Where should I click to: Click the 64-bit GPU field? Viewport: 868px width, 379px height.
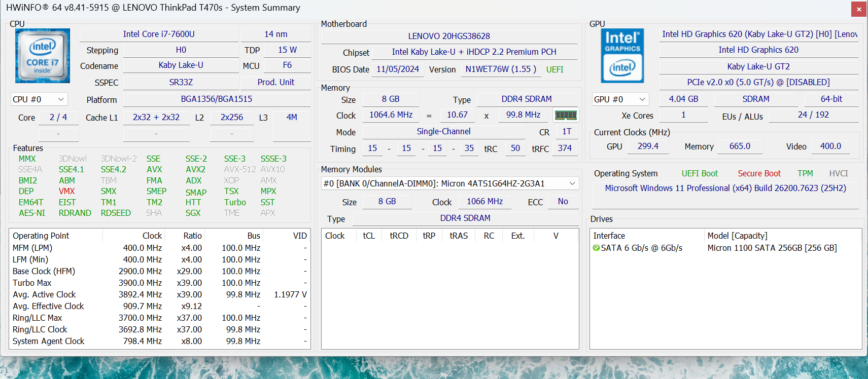pyautogui.click(x=831, y=99)
